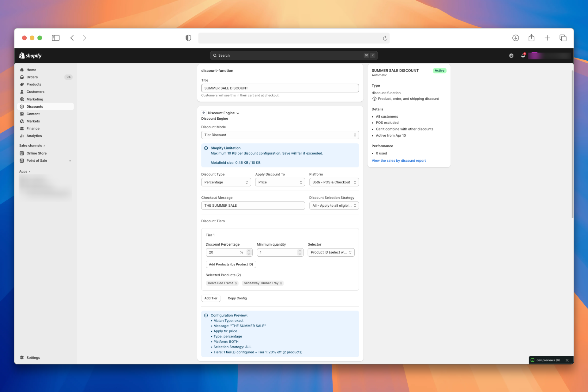The height and width of the screenshot is (392, 588).
Task: Open the Finance section
Action: pyautogui.click(x=32, y=128)
